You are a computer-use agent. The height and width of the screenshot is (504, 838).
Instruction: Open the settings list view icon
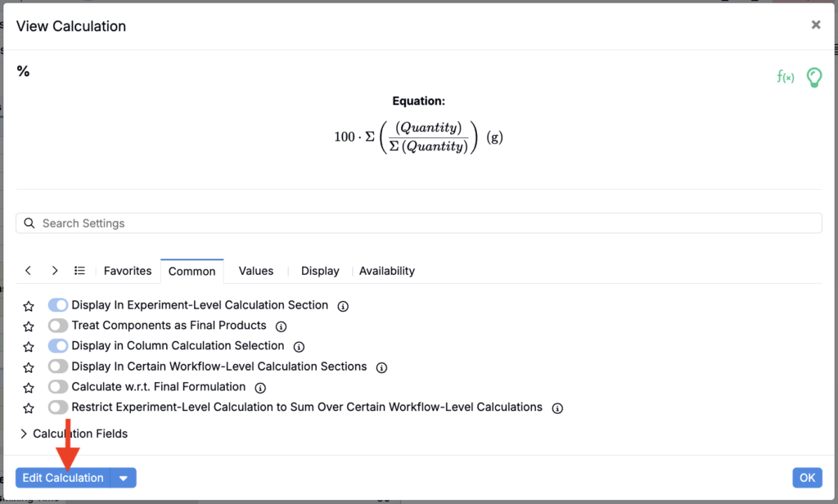pos(79,271)
